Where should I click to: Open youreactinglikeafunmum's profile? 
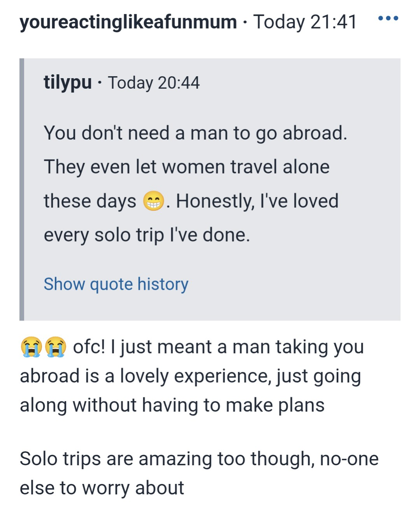click(x=128, y=22)
